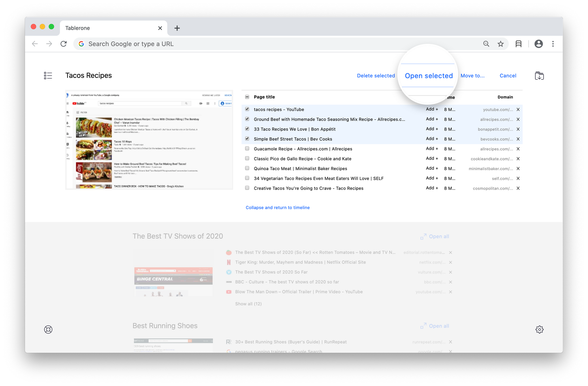
Task: Check Creative Tacos You're Going to Crave checkbox
Action: pyautogui.click(x=247, y=188)
